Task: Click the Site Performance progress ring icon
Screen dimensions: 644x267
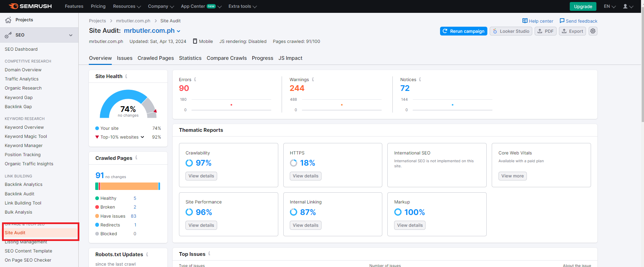Action: (x=189, y=212)
